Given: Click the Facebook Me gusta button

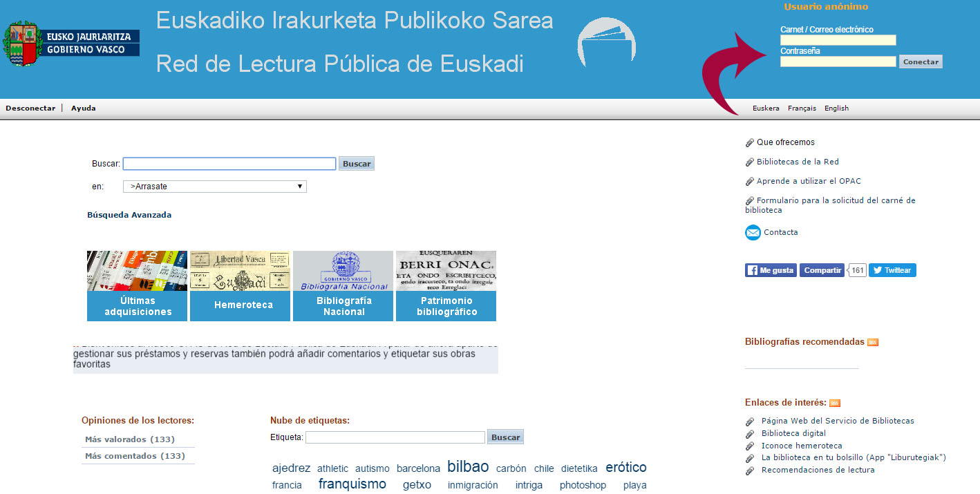Looking at the screenshot, I should tap(771, 270).
